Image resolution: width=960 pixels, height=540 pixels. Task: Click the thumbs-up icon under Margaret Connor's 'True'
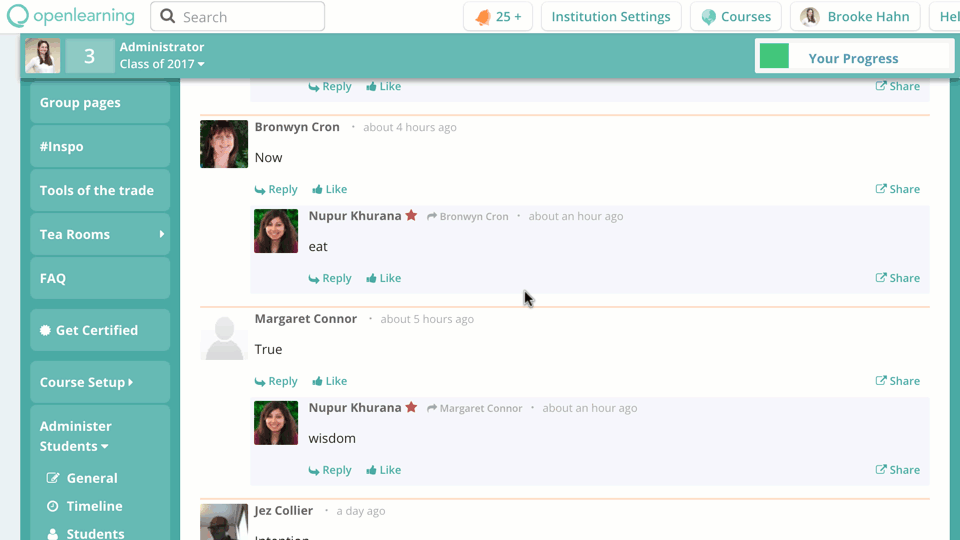317,381
